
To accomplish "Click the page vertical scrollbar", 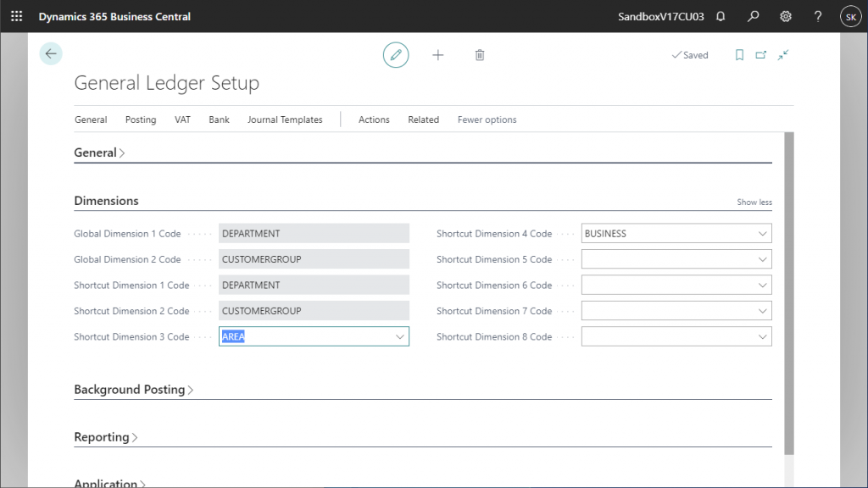I will tap(789, 293).
